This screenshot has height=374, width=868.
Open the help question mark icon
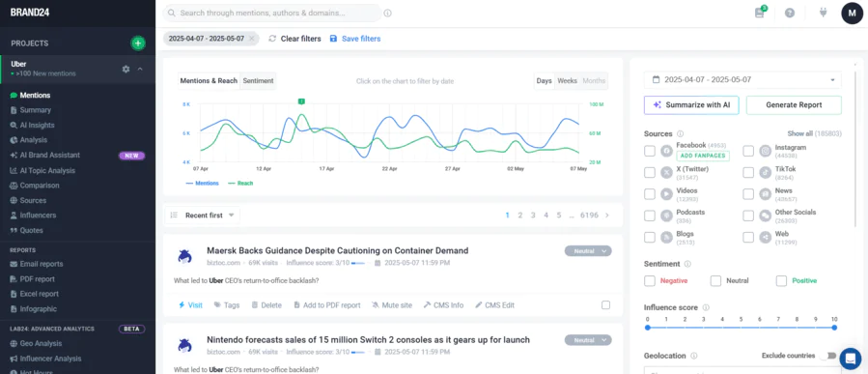click(790, 13)
